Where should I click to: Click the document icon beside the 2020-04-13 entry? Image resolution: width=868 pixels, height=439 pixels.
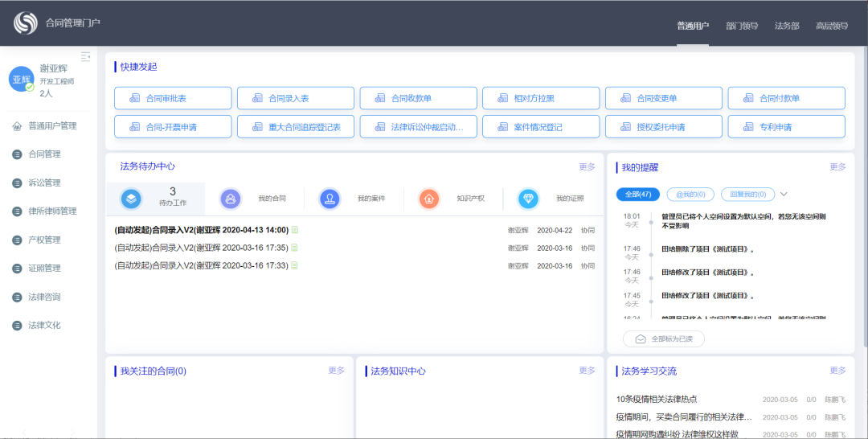point(294,229)
